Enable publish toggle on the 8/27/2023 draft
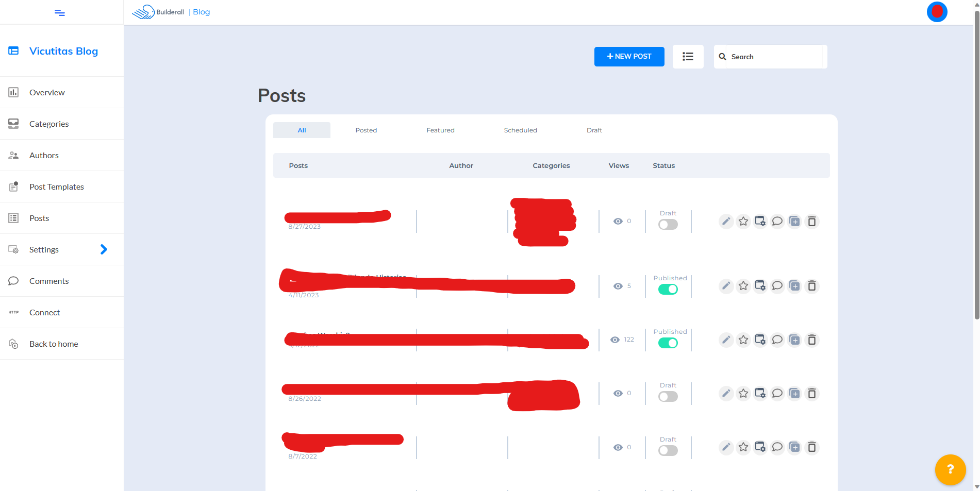 pos(668,225)
